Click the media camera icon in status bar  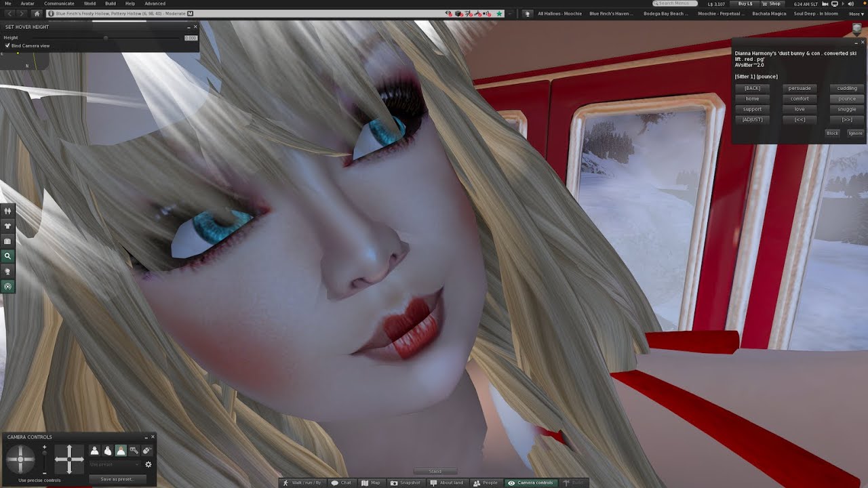click(x=825, y=3)
